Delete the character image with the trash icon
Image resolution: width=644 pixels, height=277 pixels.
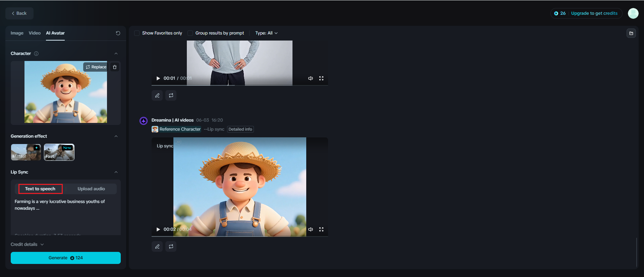point(115,67)
